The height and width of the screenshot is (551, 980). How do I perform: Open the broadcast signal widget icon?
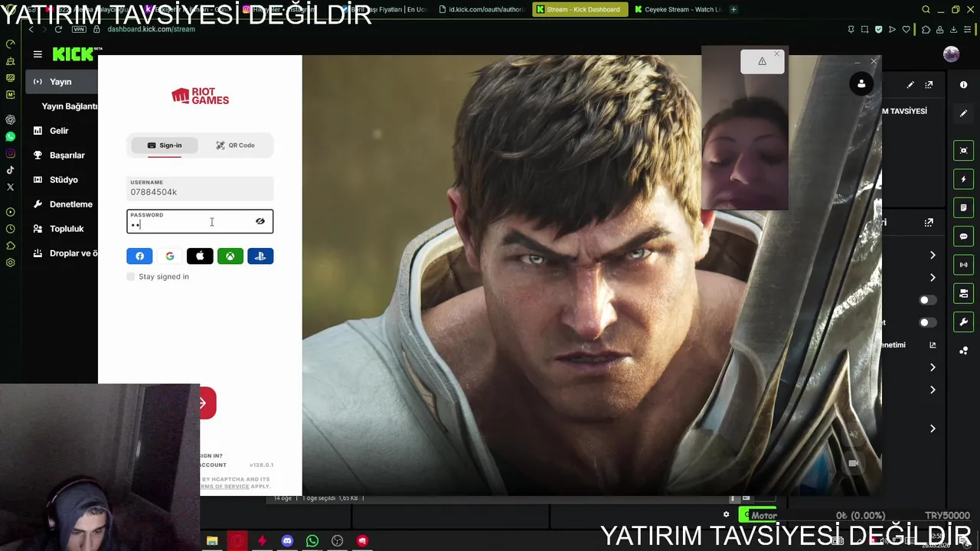[x=964, y=265]
